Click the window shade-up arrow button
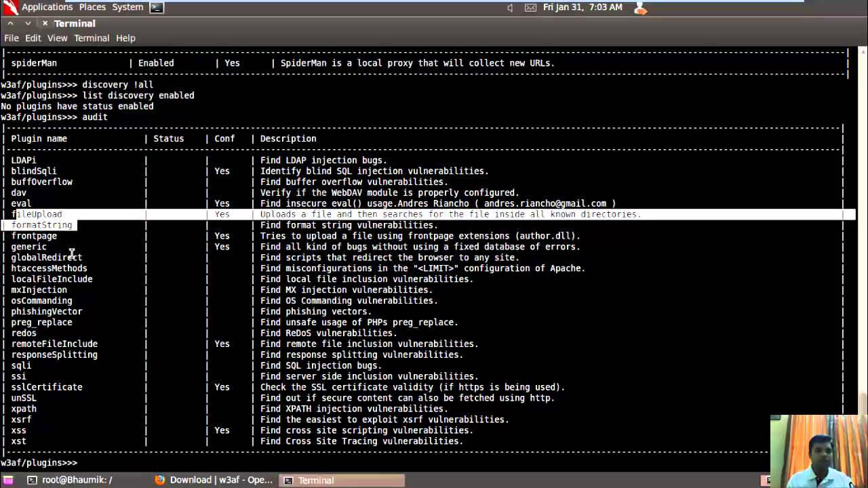Screen dimensions: 868x488 point(10,23)
